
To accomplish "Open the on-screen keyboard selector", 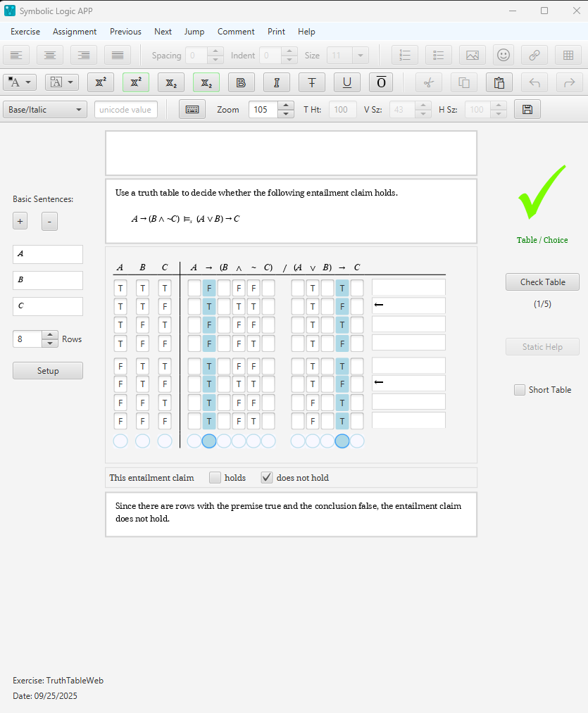I will coord(192,109).
